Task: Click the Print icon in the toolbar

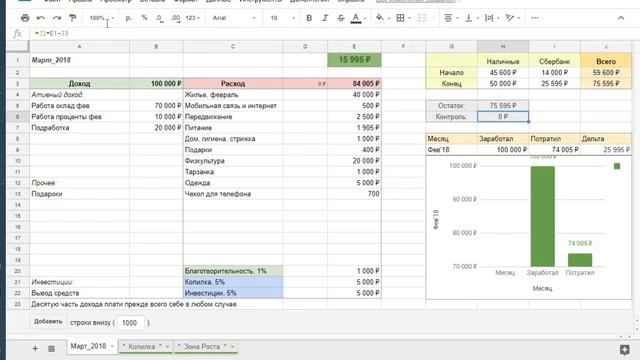Action: [25, 18]
